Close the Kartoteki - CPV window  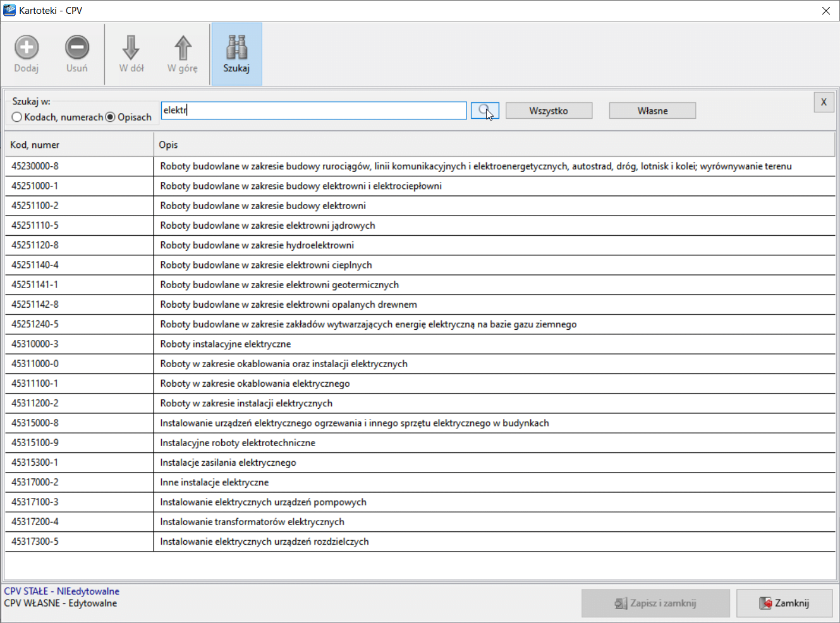point(825,11)
